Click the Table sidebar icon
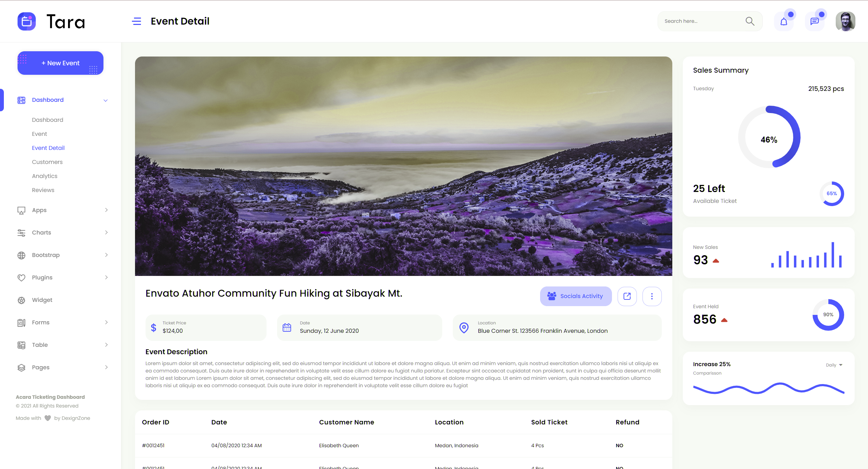The image size is (868, 469). [21, 345]
